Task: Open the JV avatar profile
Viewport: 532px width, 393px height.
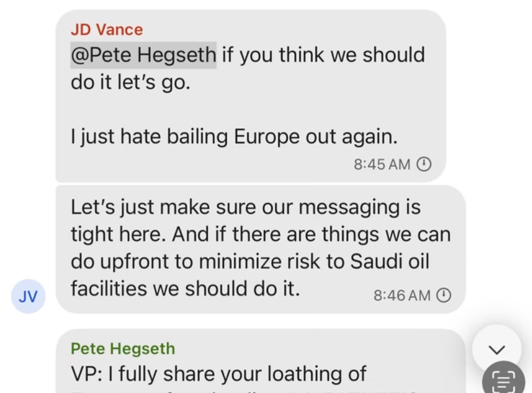Action: (x=28, y=296)
